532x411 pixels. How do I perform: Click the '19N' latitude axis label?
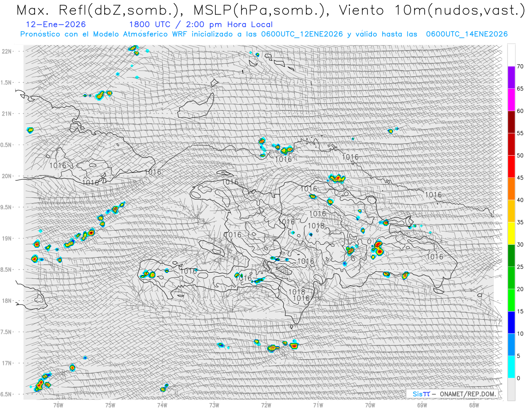tap(7, 239)
